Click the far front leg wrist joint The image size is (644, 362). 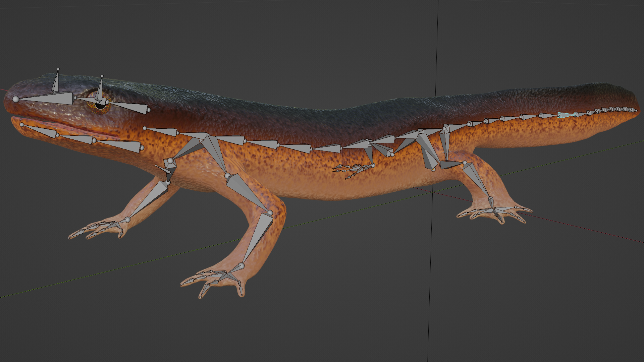coord(127,220)
